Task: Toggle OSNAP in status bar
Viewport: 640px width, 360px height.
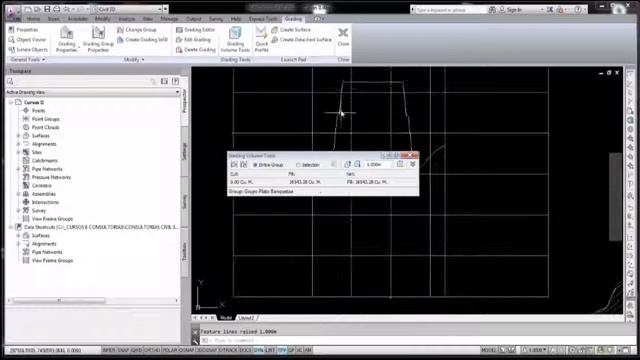Action: pyautogui.click(x=187, y=350)
